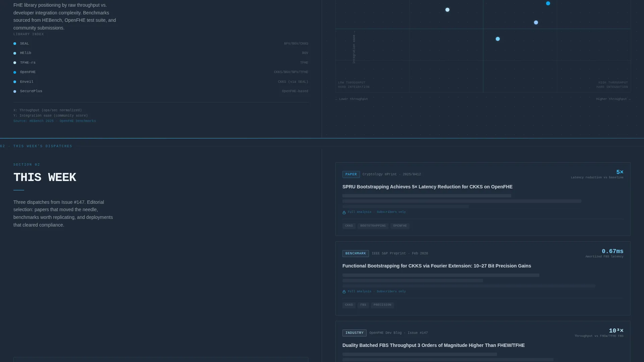
Task: Select the FBS tag
Action: pos(363,305)
